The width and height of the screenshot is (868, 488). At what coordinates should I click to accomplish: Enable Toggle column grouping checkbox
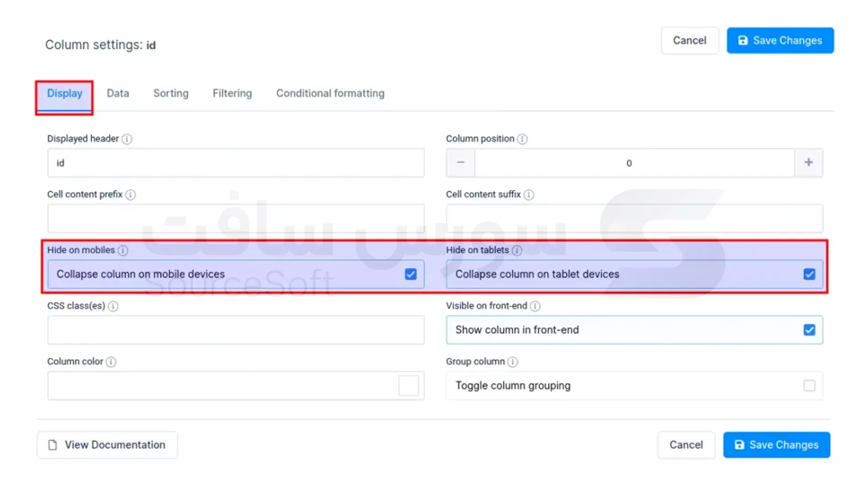(809, 385)
